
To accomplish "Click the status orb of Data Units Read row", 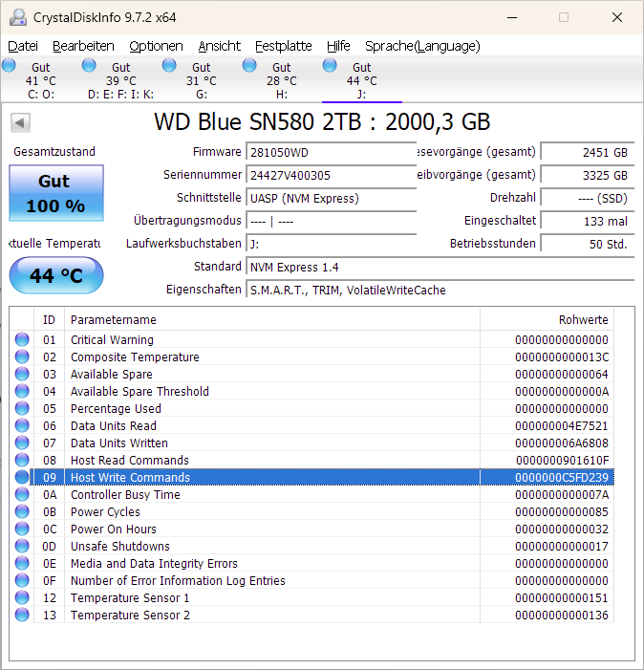I will [x=22, y=425].
